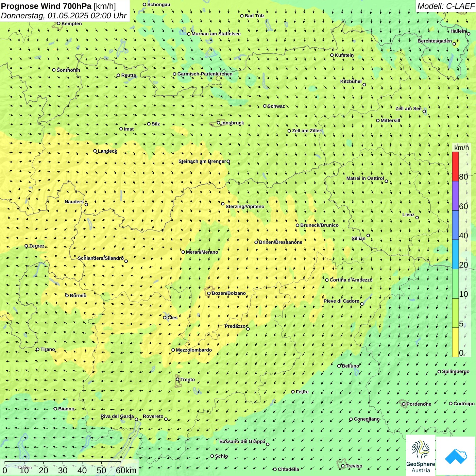Click the 'Conegliano' label
476x476 pixels.
pos(367,419)
